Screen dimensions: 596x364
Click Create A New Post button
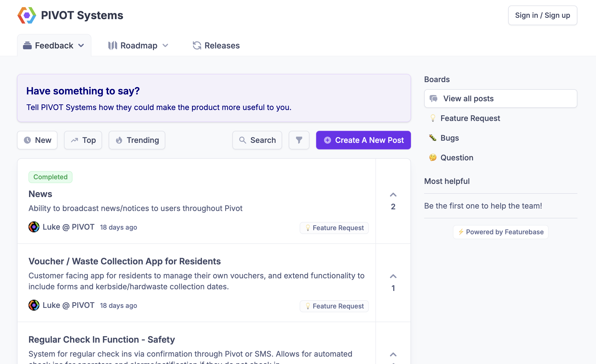tap(363, 140)
